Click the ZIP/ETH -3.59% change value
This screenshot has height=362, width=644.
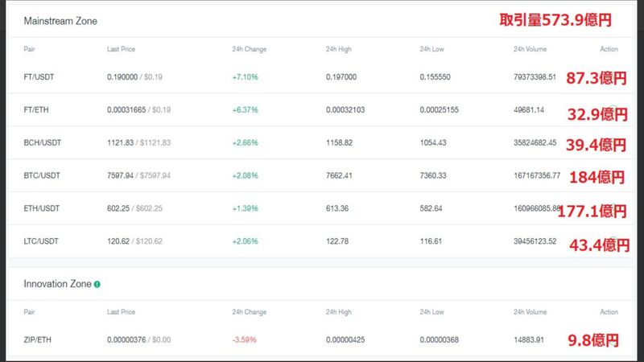coord(244,339)
